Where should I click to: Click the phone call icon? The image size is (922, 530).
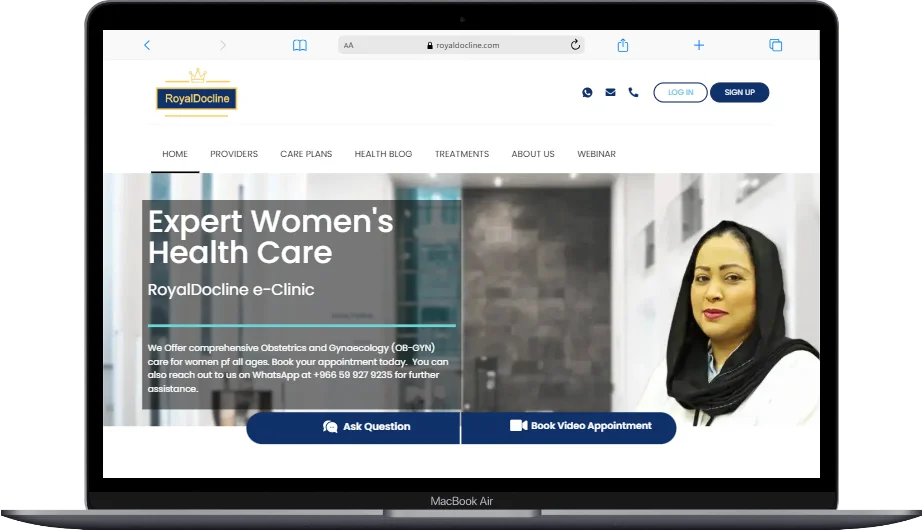(633, 92)
